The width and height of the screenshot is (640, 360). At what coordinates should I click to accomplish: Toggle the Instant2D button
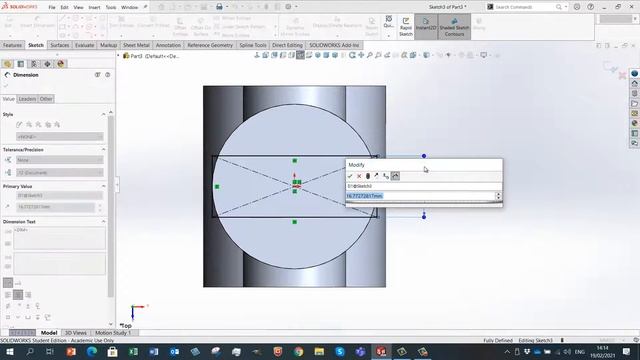(x=426, y=27)
